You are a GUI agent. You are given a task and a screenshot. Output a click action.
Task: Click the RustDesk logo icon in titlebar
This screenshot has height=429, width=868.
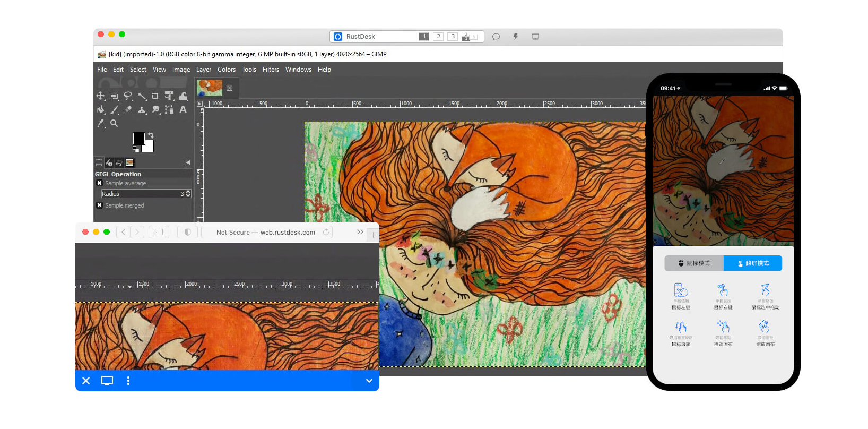click(x=338, y=37)
